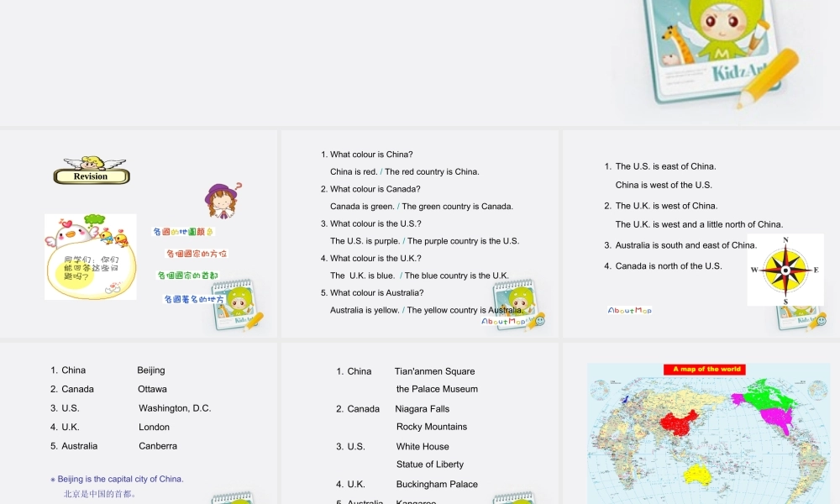This screenshot has width=840, height=504.
Task: Select the compass directions slide thumbnail
Action: click(x=701, y=234)
